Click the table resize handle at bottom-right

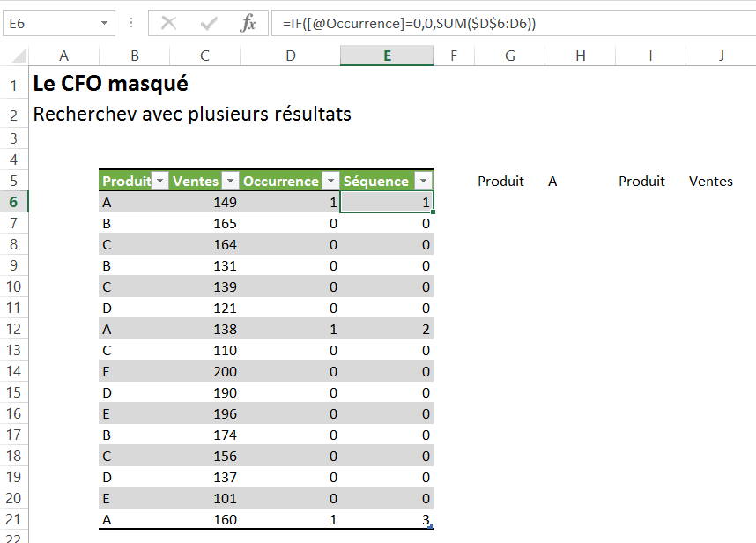click(430, 526)
